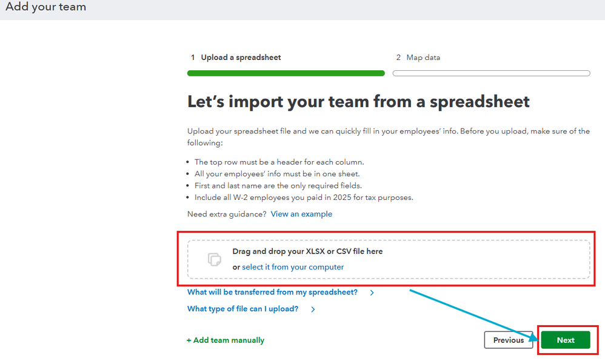Click the 'Add your team' page title
Image resolution: width=605 pixels, height=364 pixels.
[46, 7]
